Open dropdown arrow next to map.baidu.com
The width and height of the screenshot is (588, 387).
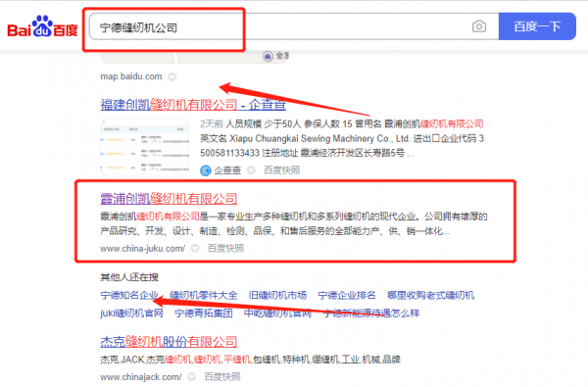point(172,76)
